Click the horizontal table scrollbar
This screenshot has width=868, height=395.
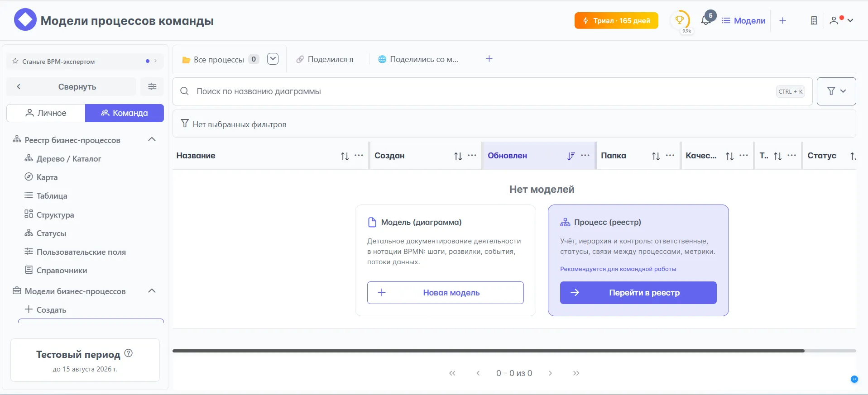pos(488,351)
